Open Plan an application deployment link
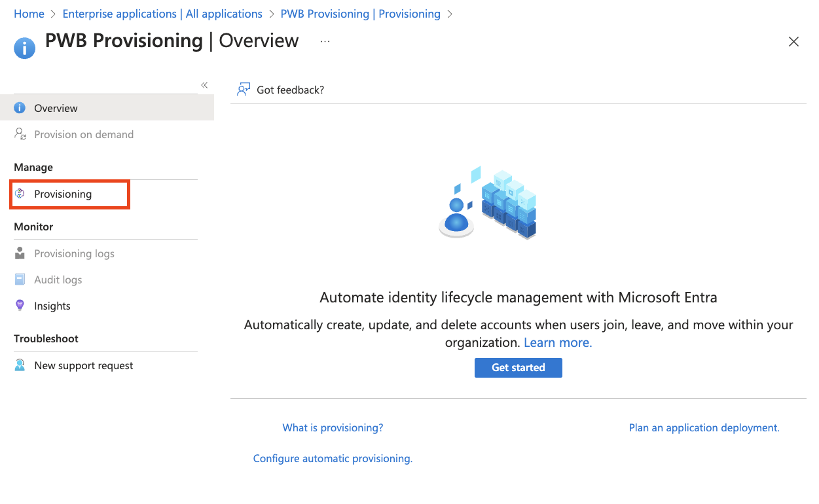The height and width of the screenshot is (504, 819). (704, 427)
